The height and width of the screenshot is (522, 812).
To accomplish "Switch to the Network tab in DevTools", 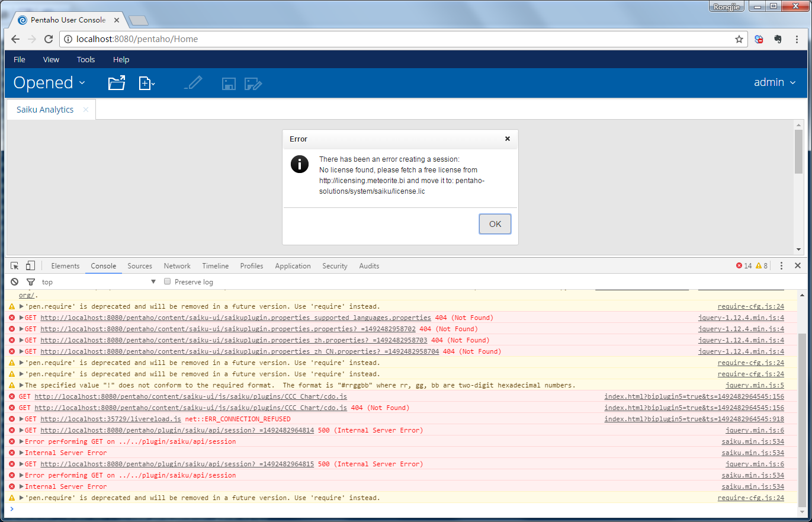I will coord(177,266).
